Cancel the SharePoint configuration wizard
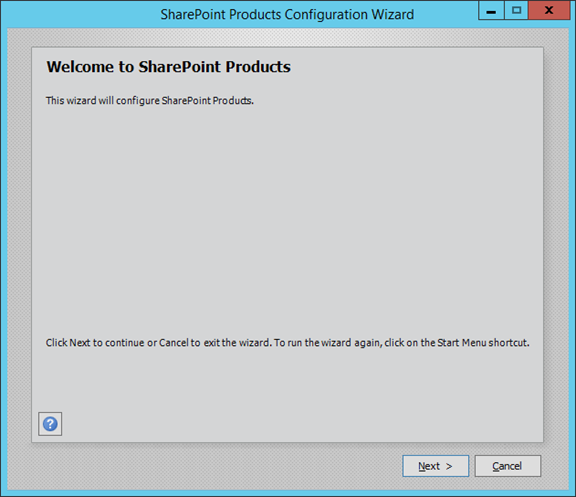Viewport: 576px width, 497px height. 508,466
